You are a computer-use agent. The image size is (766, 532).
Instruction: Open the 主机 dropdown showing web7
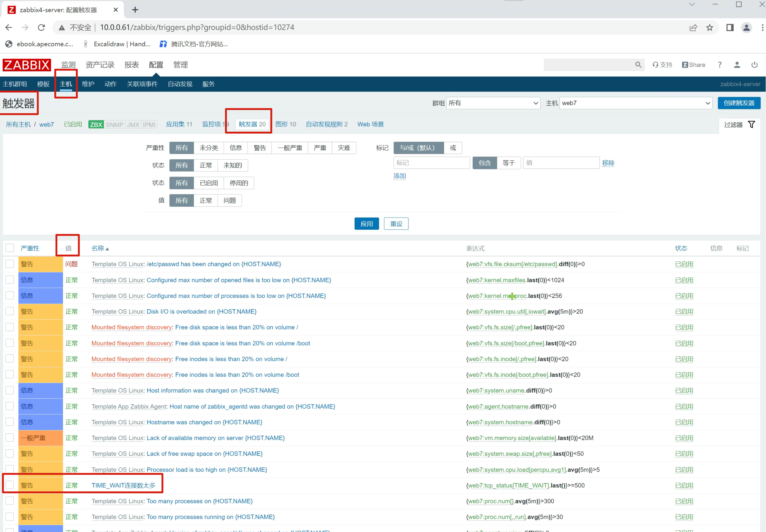tap(636, 103)
